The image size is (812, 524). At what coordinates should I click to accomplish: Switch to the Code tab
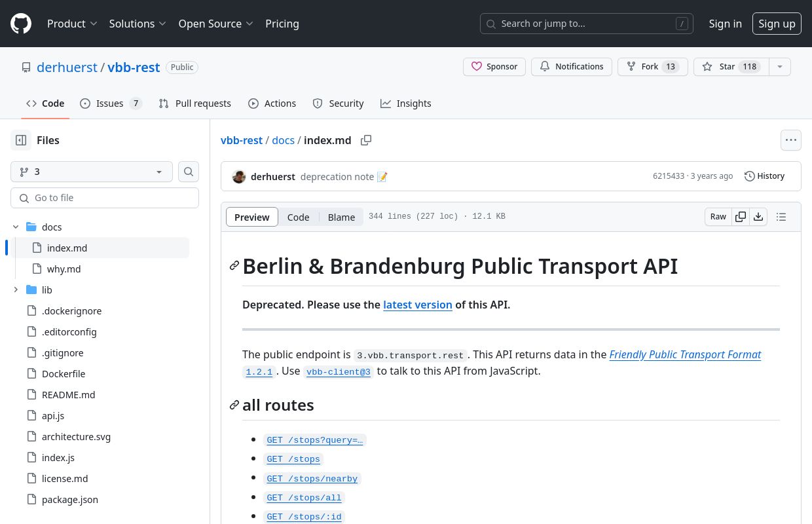click(45, 103)
